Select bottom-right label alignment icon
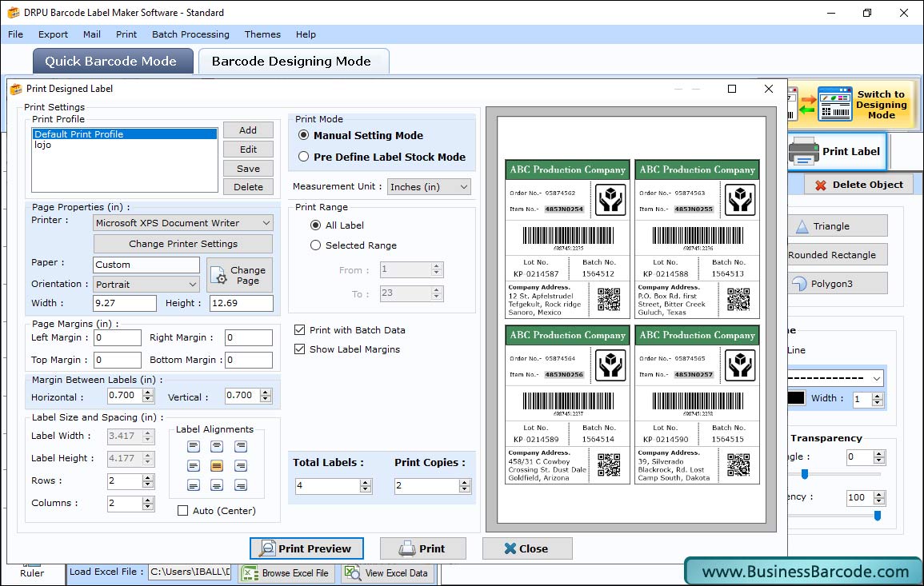The width and height of the screenshot is (924, 586). [x=241, y=485]
